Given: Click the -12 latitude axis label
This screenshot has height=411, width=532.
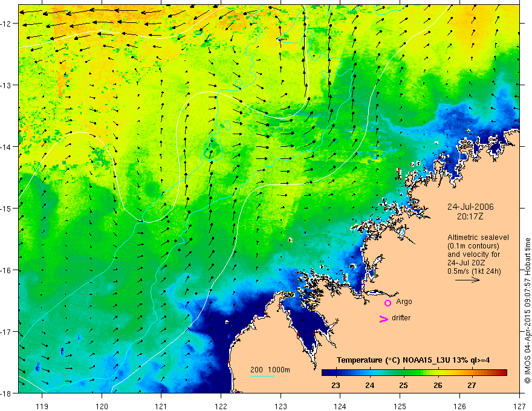Looking at the screenshot, I should click(7, 24).
